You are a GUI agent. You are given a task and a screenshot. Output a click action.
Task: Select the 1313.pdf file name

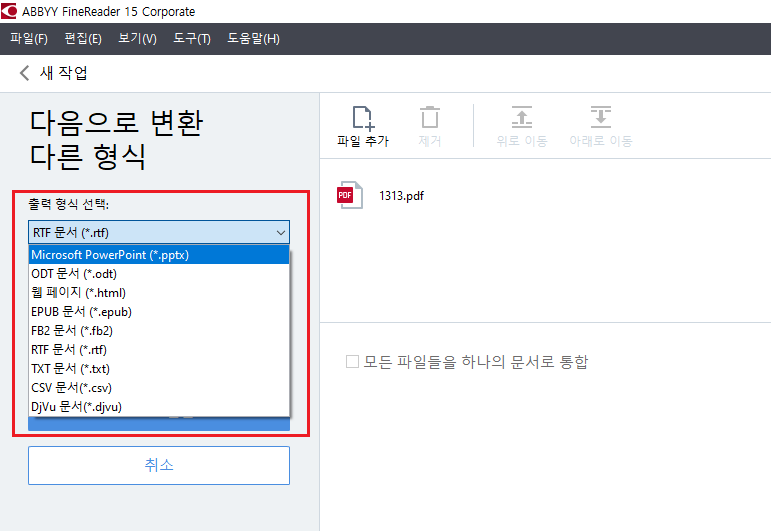point(401,196)
